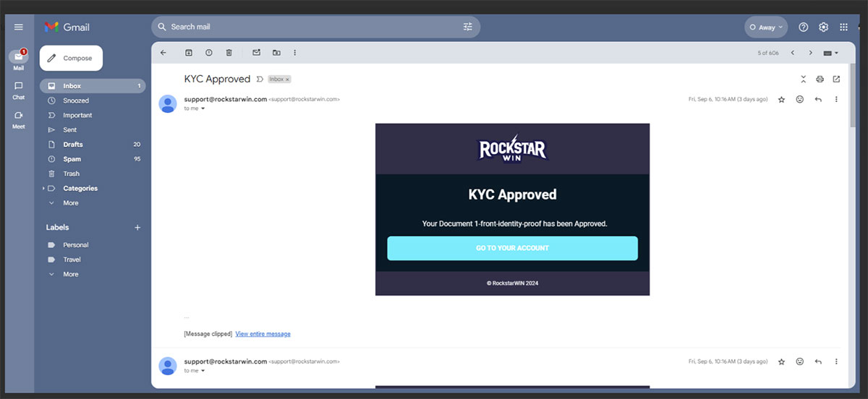The width and height of the screenshot is (868, 399).
Task: Show trimmed content ellipsis
Action: click(x=187, y=317)
